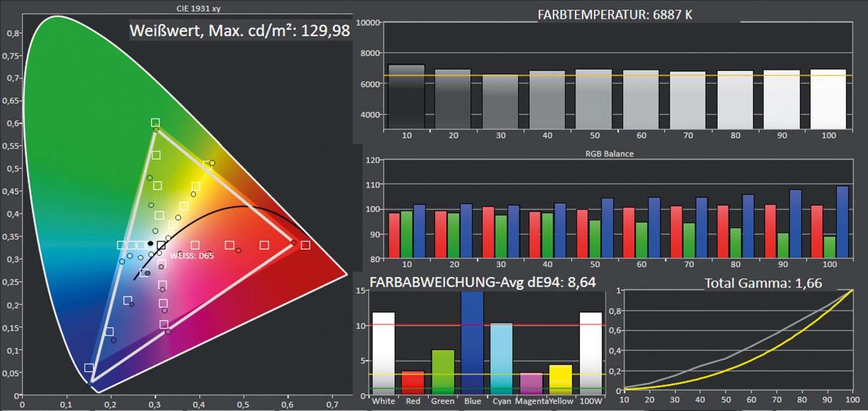Select the Red bar in color deviation chart
Screen dimensions: 868x411
pyautogui.click(x=413, y=383)
